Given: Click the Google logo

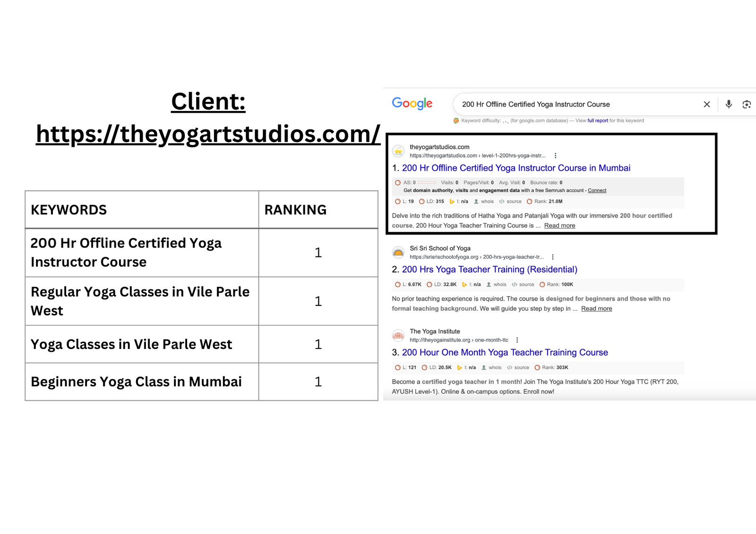Looking at the screenshot, I should 412,103.
